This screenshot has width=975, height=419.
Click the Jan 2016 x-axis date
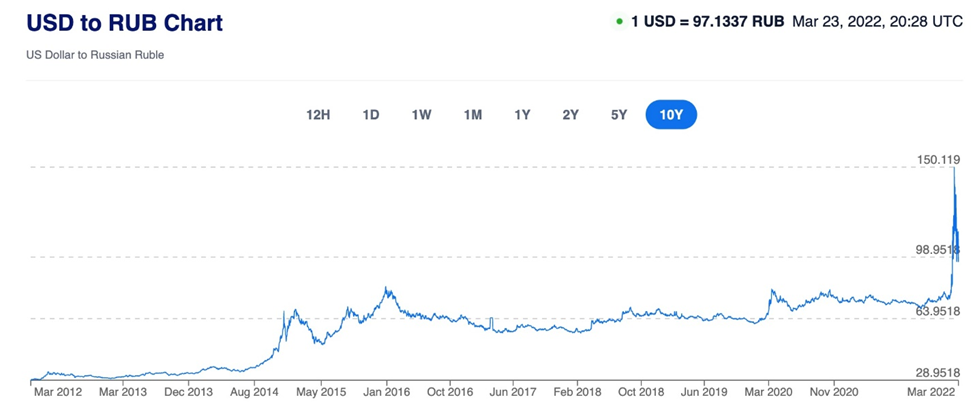click(382, 393)
